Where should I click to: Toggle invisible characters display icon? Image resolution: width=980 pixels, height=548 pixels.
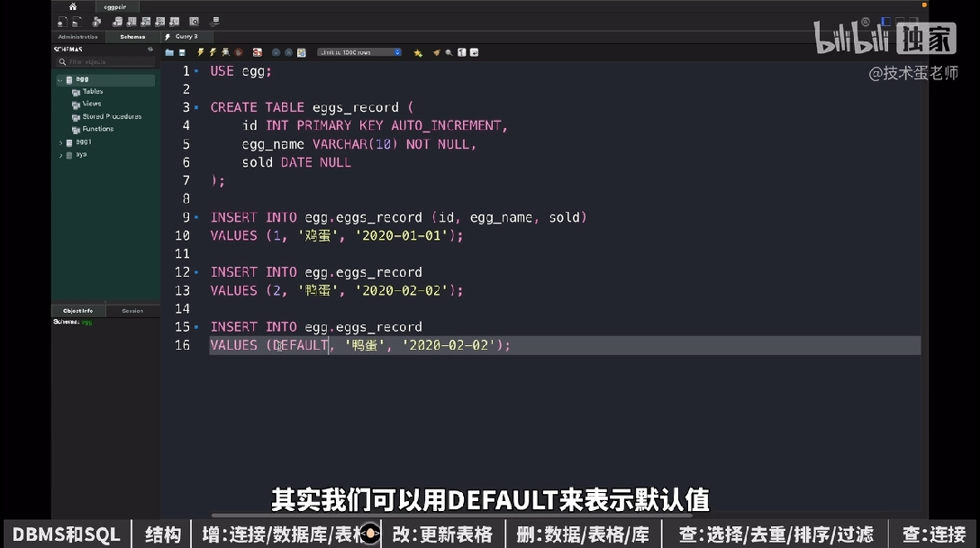461,52
